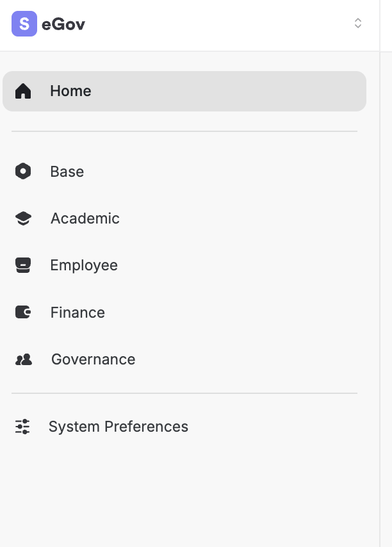Viewport: 392px width, 547px height.
Task: Click the Finance wallet icon
Action: [x=23, y=313]
